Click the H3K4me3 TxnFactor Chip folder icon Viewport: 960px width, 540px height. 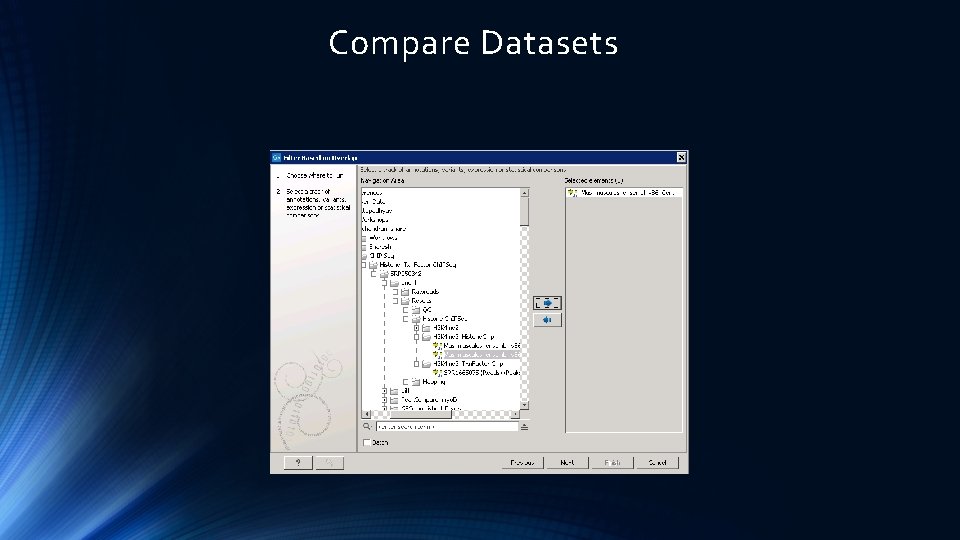tap(427, 364)
